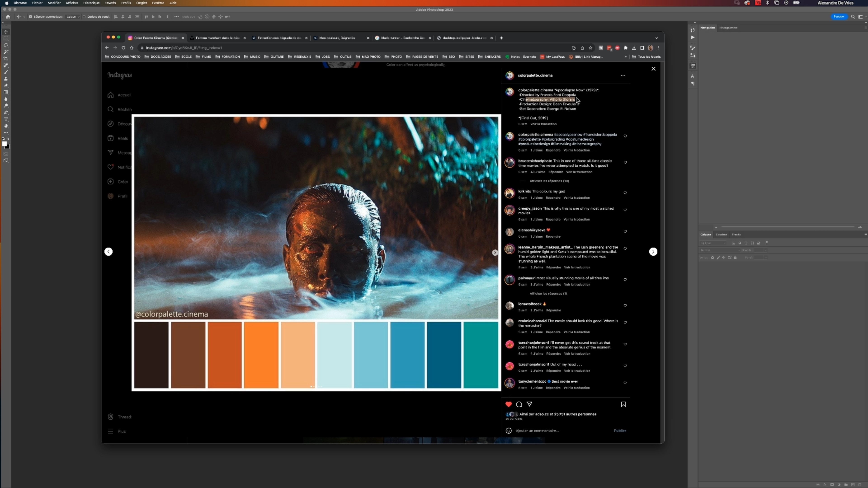Open the Normal blend mode dropdown
Viewport: 868px width, 488px height.
click(x=720, y=250)
